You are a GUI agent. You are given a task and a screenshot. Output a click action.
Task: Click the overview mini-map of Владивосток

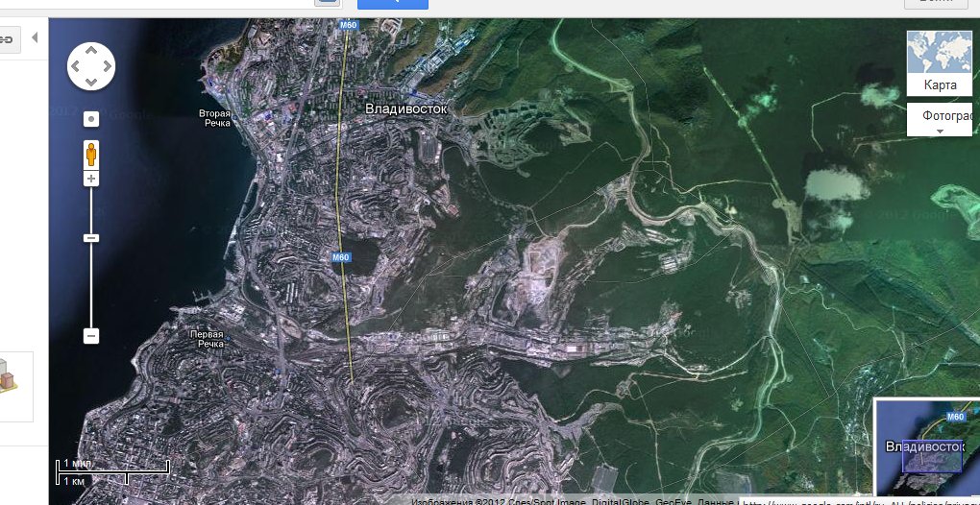click(x=926, y=448)
